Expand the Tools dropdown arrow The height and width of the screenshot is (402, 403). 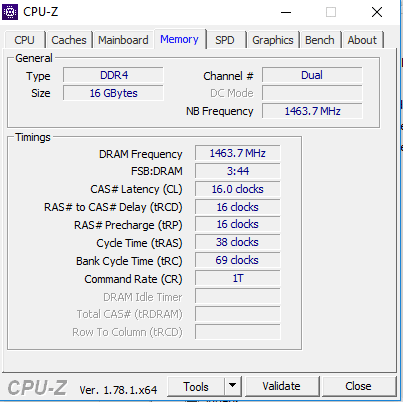click(x=233, y=386)
